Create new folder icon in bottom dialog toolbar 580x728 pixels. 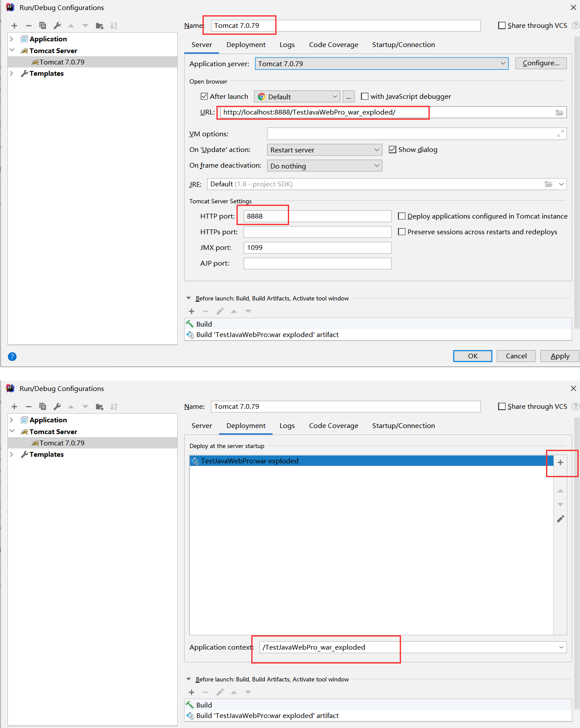click(x=100, y=407)
